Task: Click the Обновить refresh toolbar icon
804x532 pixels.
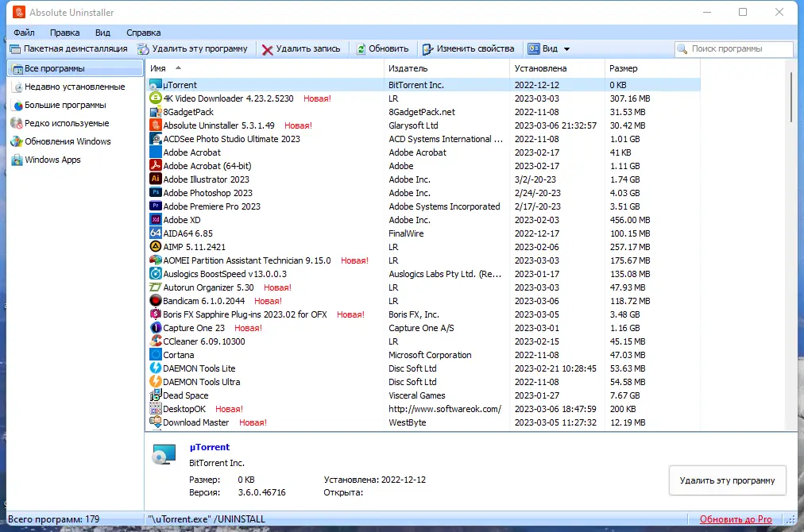Action: (x=361, y=49)
